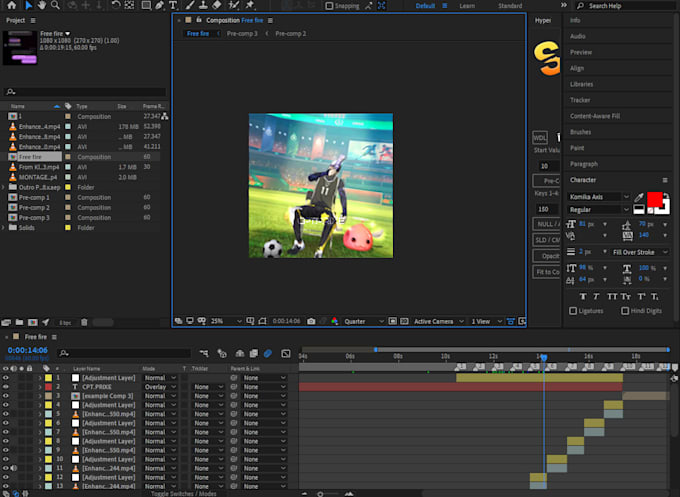
Task: Select the Horizontal Type tool
Action: [x=173, y=5]
